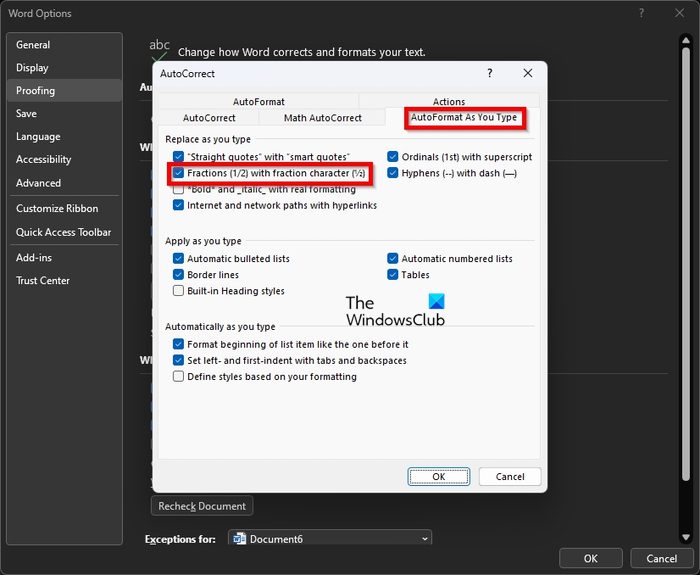The height and width of the screenshot is (575, 700).
Task: Open Quick Access Toolbar settings
Action: [x=64, y=232]
